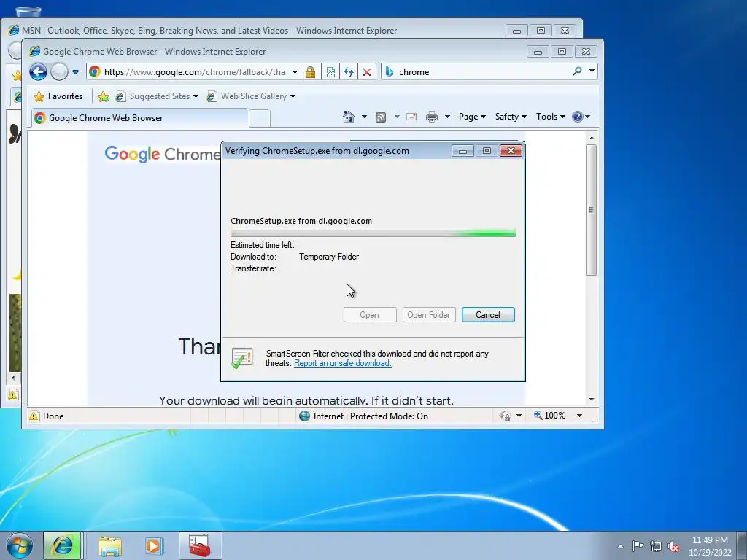Open the 100% zoom level button
The width and height of the screenshot is (747, 560).
click(x=550, y=416)
